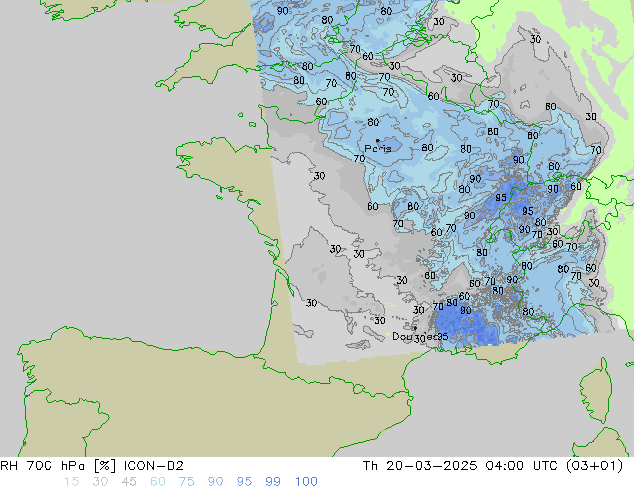This screenshot has height=490, width=634.
Task: Click the legend value 75
Action: (x=186, y=482)
